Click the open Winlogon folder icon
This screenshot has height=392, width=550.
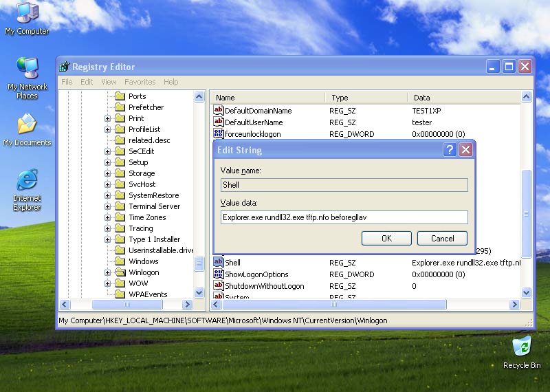coord(120,272)
